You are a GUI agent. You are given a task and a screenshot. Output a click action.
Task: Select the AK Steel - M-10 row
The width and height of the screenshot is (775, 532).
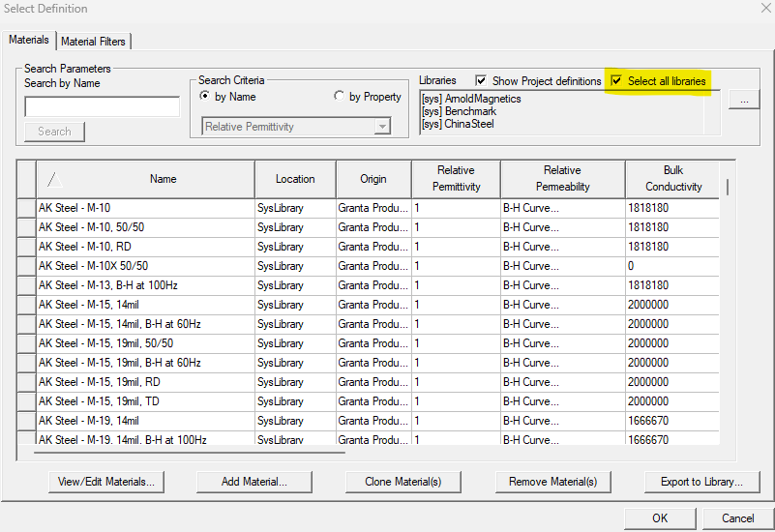[145, 208]
